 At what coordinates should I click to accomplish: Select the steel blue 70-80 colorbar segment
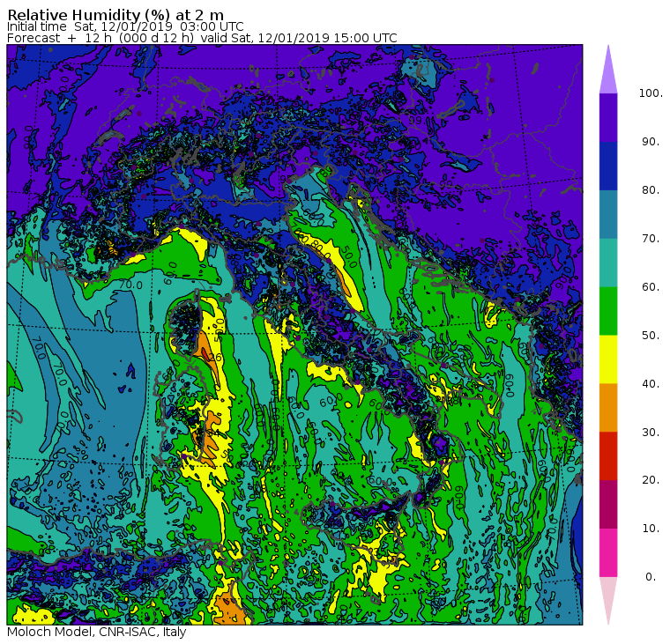pos(608,214)
